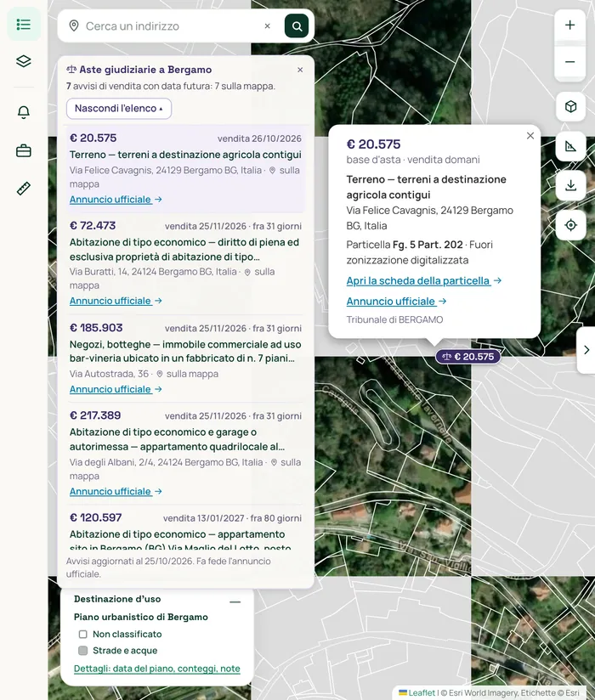The image size is (595, 700).
Task: Select the ruler measuring tool
Action: click(24, 189)
